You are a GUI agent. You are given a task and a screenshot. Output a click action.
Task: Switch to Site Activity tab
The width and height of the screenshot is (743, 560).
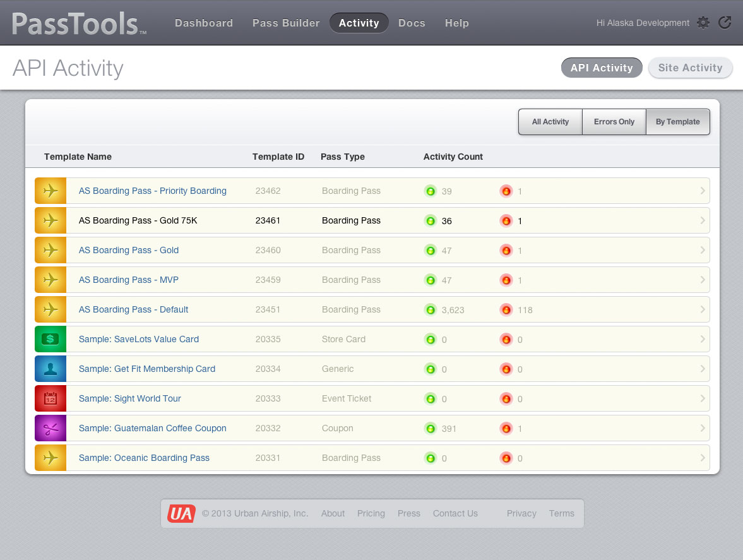pos(690,68)
